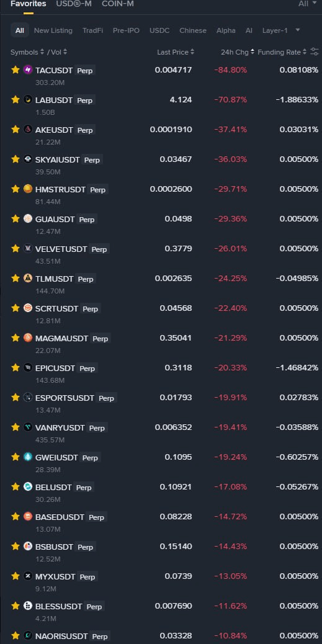Sort by Funding Rate column
Screen dimensions: 322x644
coord(282,52)
